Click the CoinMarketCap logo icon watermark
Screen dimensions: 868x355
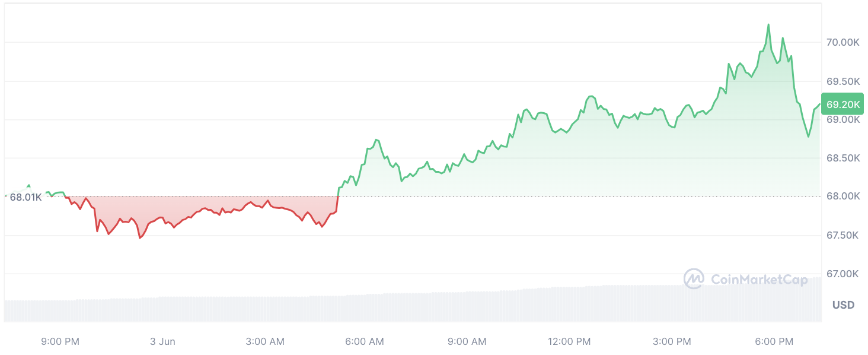tap(694, 279)
